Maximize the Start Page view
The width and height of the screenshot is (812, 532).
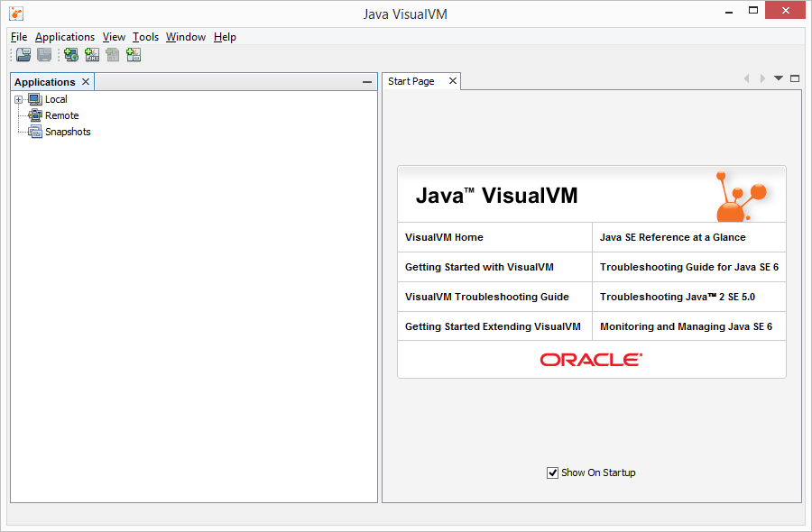[x=795, y=78]
